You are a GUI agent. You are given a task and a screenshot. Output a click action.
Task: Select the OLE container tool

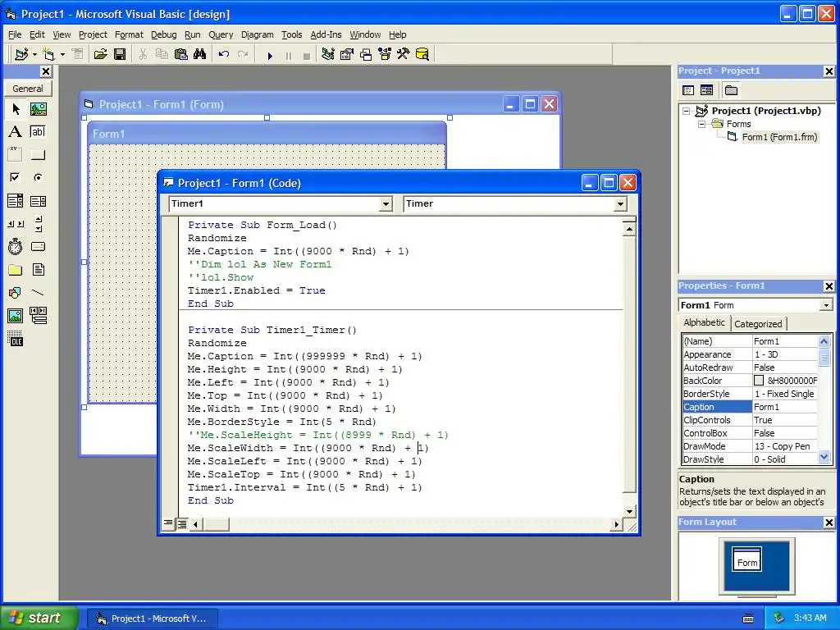pyautogui.click(x=16, y=339)
